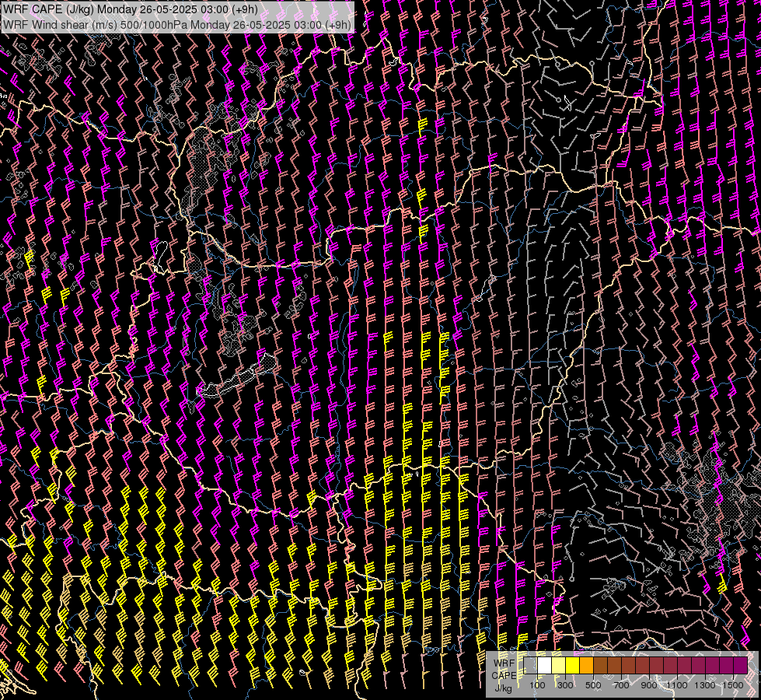Select the last purple legend swatch

(x=741, y=665)
